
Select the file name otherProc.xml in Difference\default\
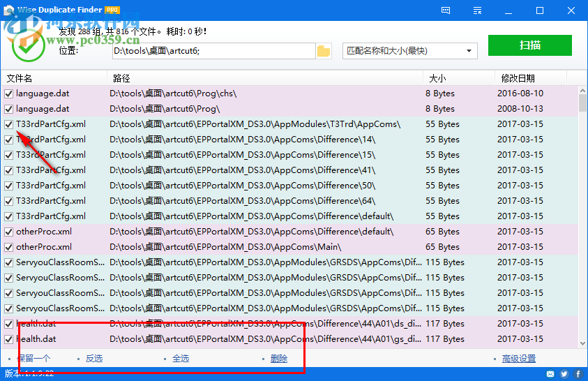(44, 232)
